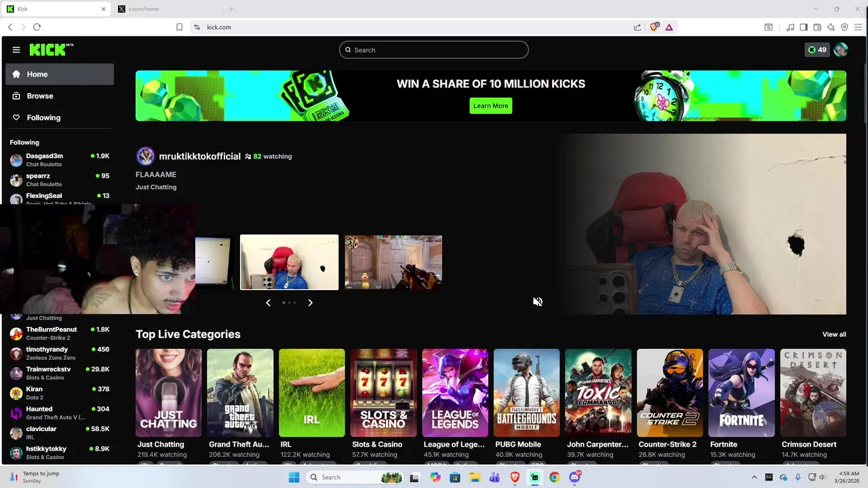Bookmark this page
Screen dimensions: 868x488
179,27
